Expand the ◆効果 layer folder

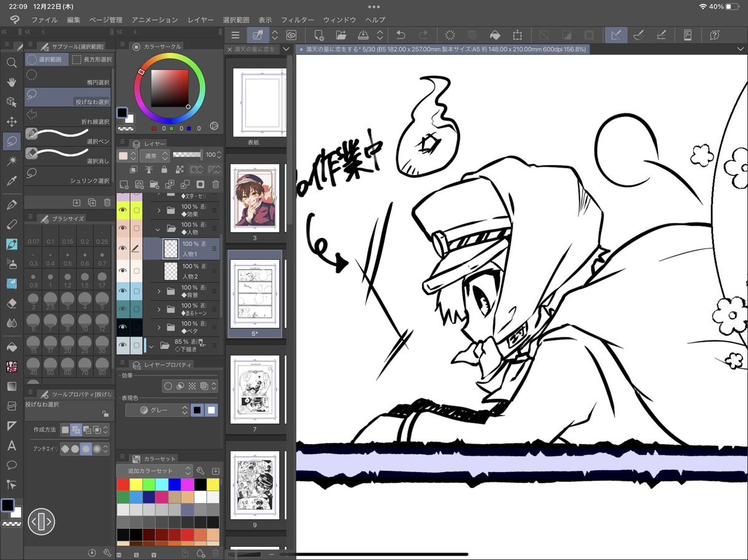click(x=158, y=211)
